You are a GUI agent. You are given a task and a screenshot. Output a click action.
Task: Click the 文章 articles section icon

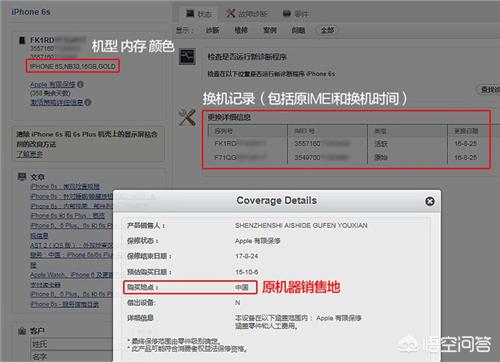coord(22,177)
